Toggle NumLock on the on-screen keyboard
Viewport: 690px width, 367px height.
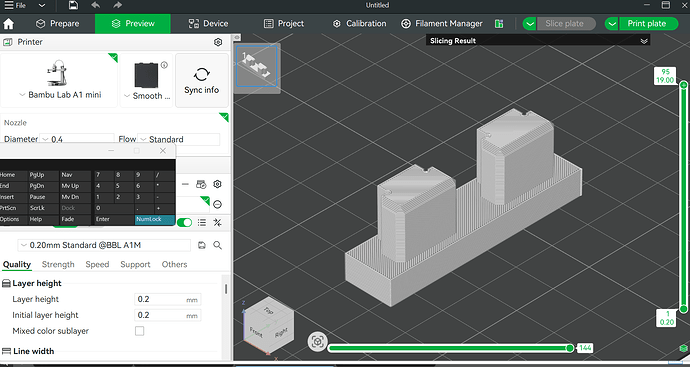154,219
